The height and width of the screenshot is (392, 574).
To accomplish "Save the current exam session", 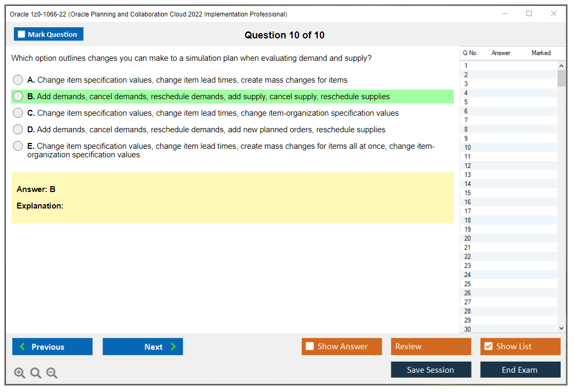I will click(430, 370).
